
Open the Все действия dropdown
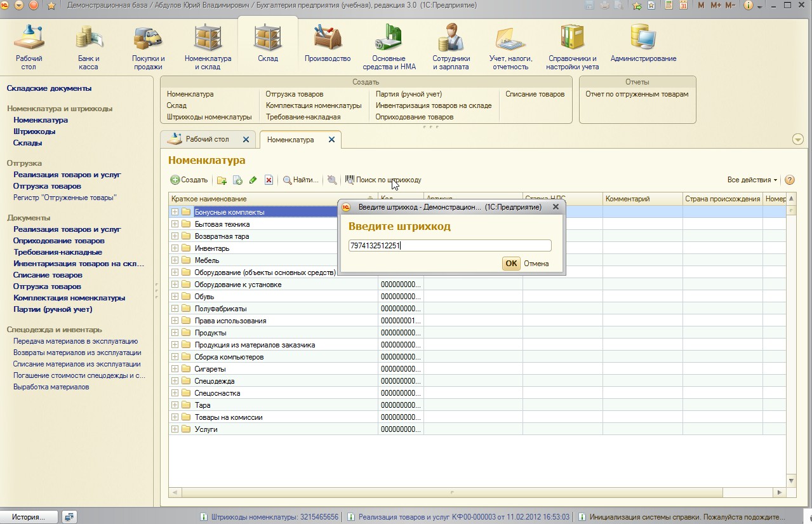752,180
